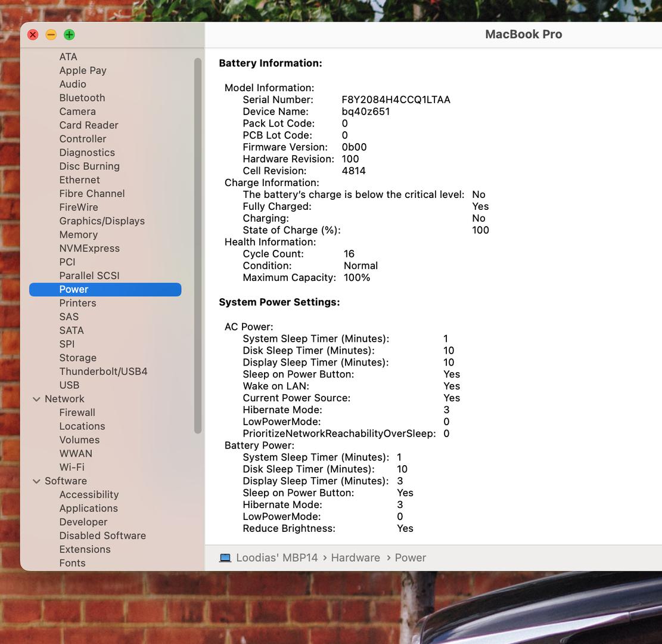Select PCI in the sidebar

[67, 262]
